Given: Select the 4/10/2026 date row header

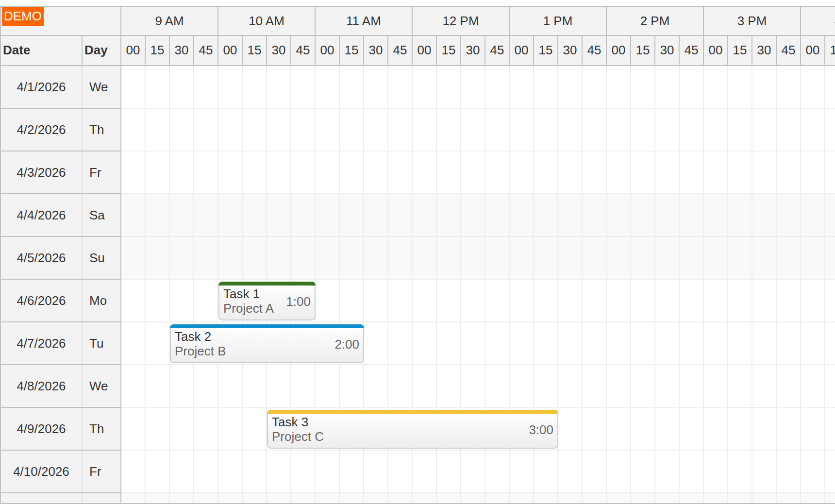Looking at the screenshot, I should (x=41, y=471).
